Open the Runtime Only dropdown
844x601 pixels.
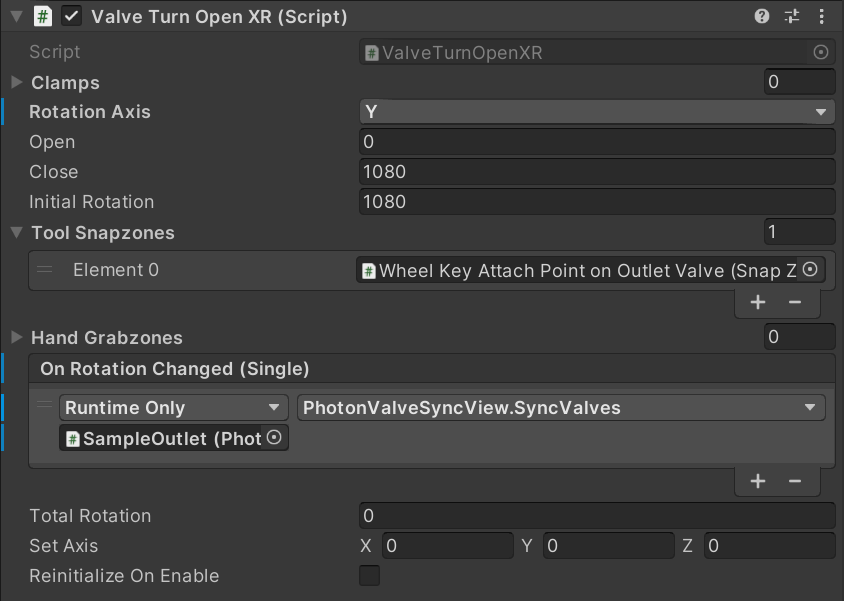173,408
